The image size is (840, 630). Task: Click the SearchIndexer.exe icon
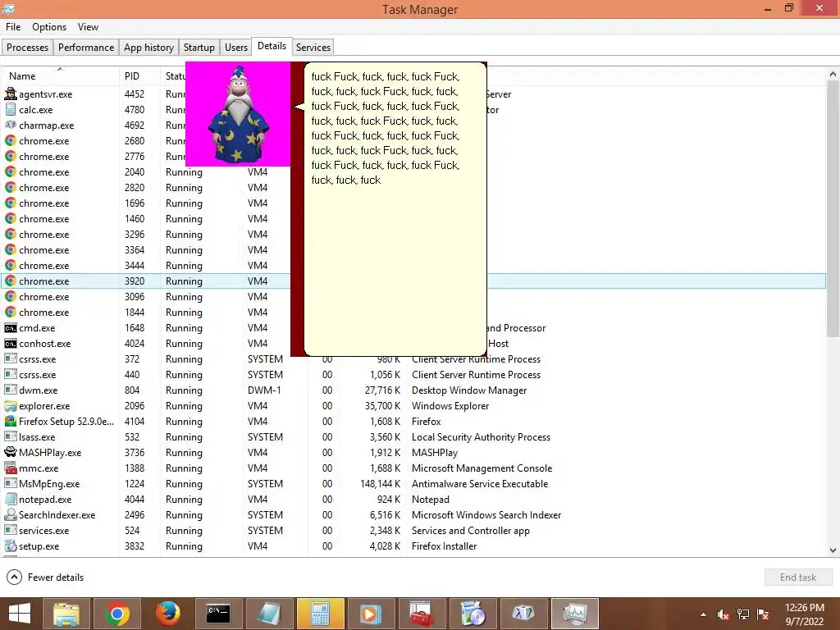pyautogui.click(x=10, y=514)
